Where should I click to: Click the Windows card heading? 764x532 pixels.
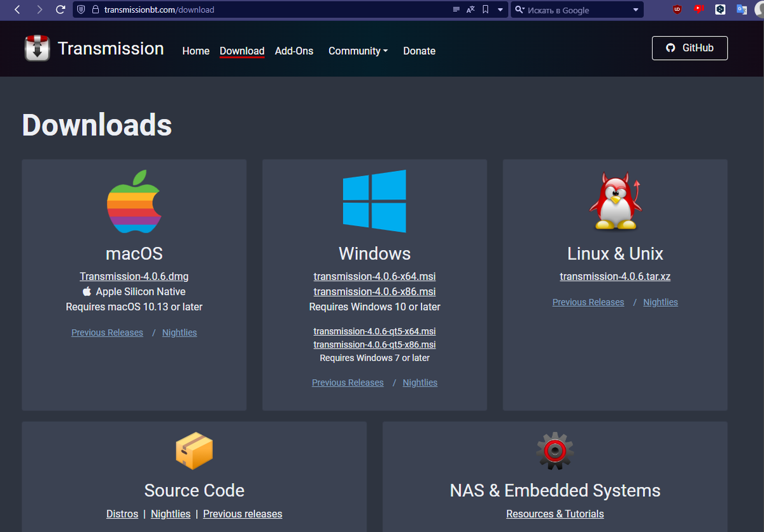tap(374, 254)
